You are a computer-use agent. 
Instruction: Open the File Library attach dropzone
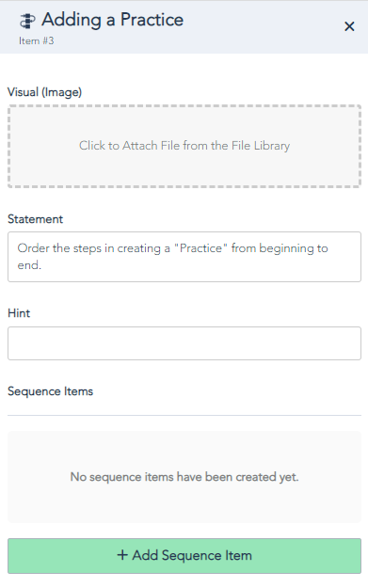coord(184,146)
